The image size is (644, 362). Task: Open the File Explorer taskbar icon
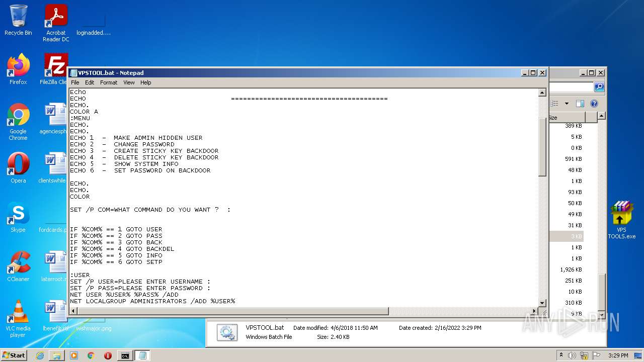point(57,355)
